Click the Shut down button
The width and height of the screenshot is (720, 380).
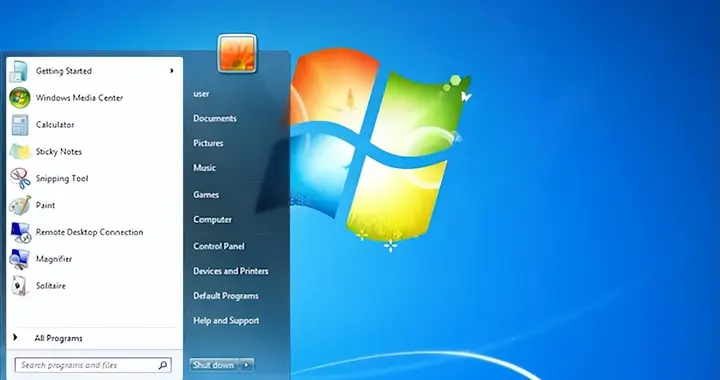pos(214,365)
